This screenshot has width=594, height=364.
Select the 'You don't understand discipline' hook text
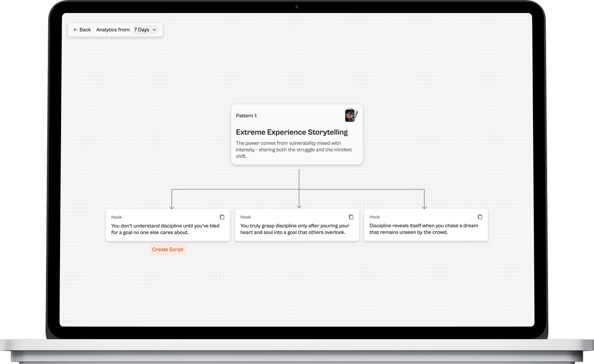click(165, 229)
